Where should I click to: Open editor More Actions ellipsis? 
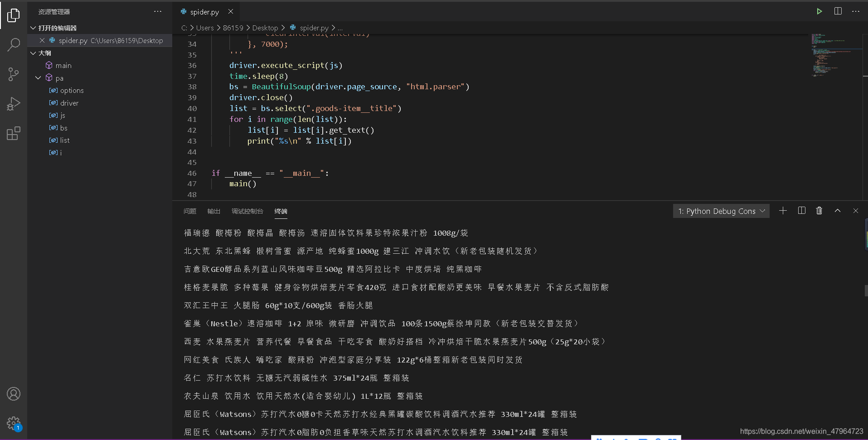pyautogui.click(x=856, y=11)
